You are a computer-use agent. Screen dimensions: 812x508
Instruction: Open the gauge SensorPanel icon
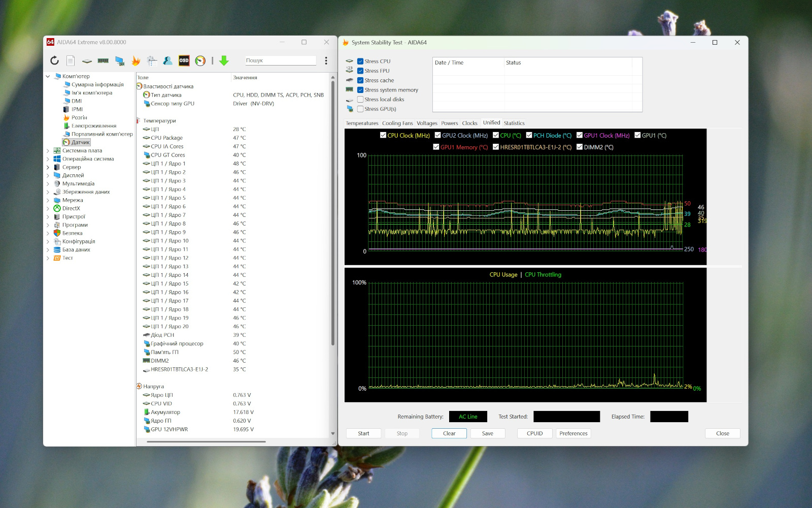click(200, 61)
